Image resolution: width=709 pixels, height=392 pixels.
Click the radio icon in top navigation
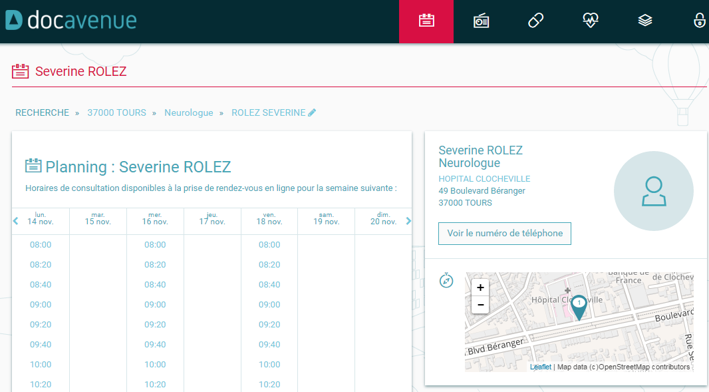click(x=481, y=21)
